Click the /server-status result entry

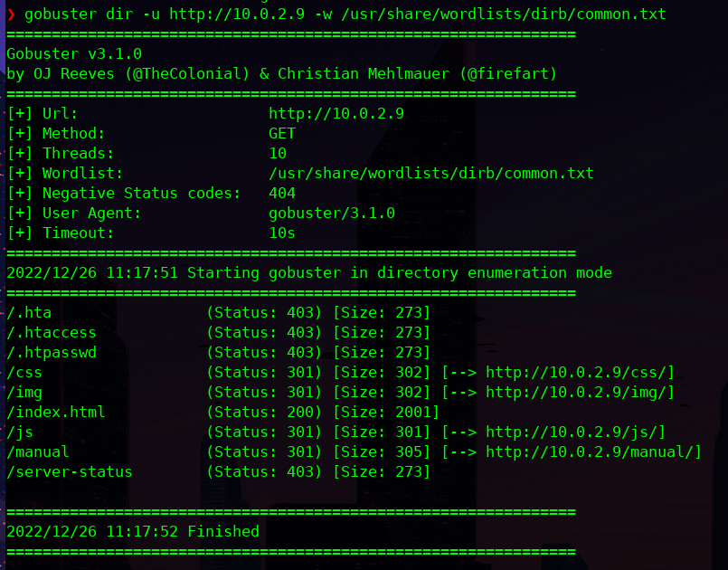tap(70, 472)
